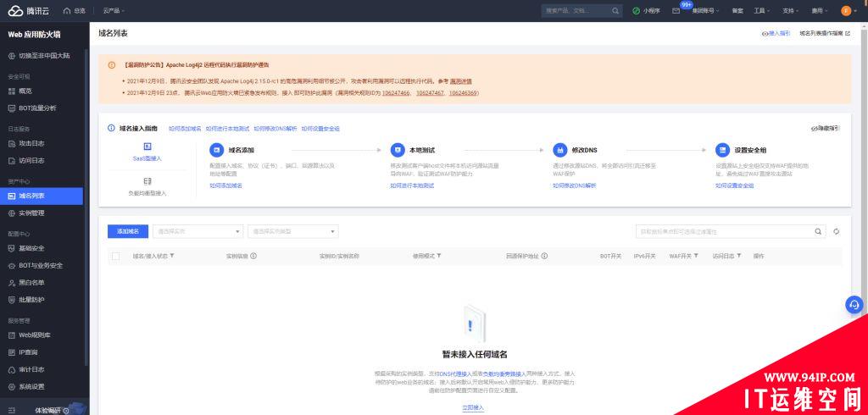Click the BOT与业务安全 sidebar icon
868x415 pixels.
(12, 266)
